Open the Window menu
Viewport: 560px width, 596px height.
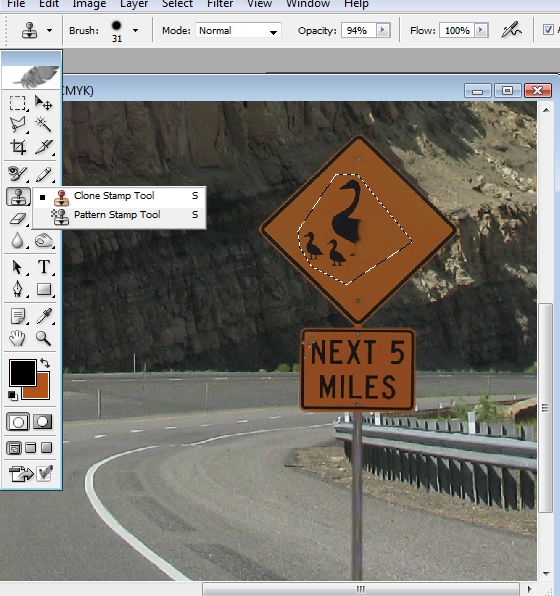click(308, 4)
